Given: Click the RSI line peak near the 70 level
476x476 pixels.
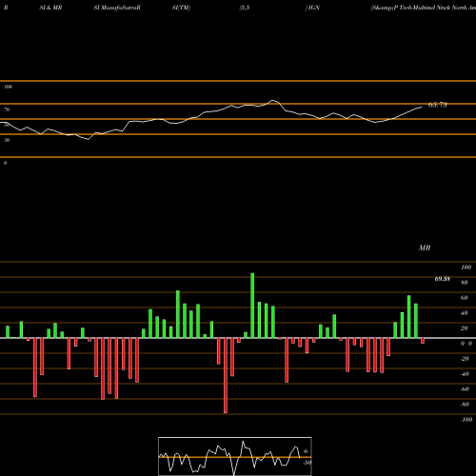Looking at the screenshot, I should click(x=273, y=101).
